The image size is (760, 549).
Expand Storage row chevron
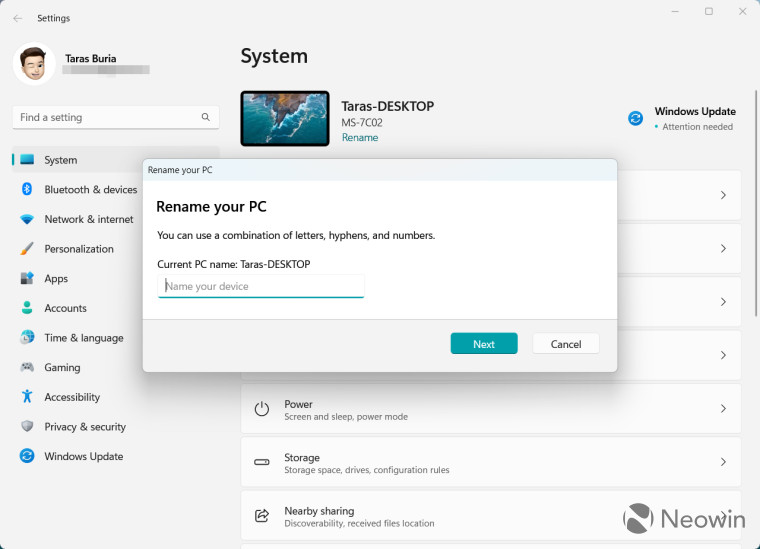coord(723,462)
